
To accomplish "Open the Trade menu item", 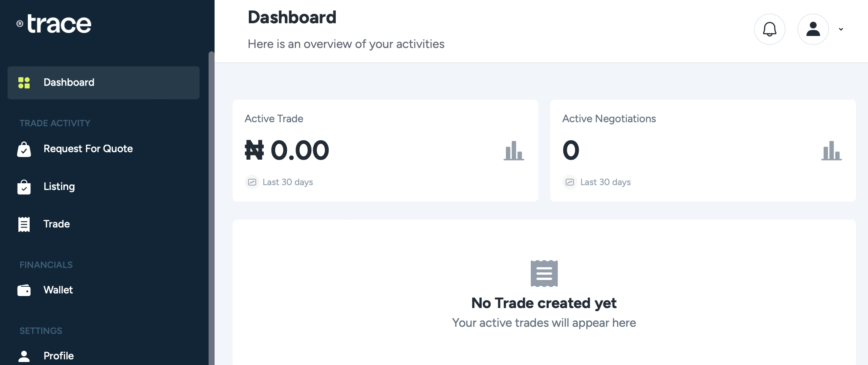I will point(56,224).
